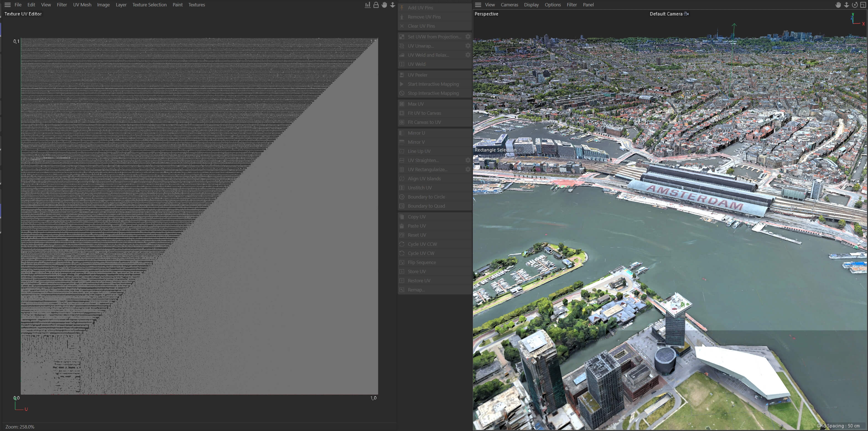This screenshot has width=868, height=431.
Task: Click the dolly move icon in Perspective viewport
Action: (846, 5)
